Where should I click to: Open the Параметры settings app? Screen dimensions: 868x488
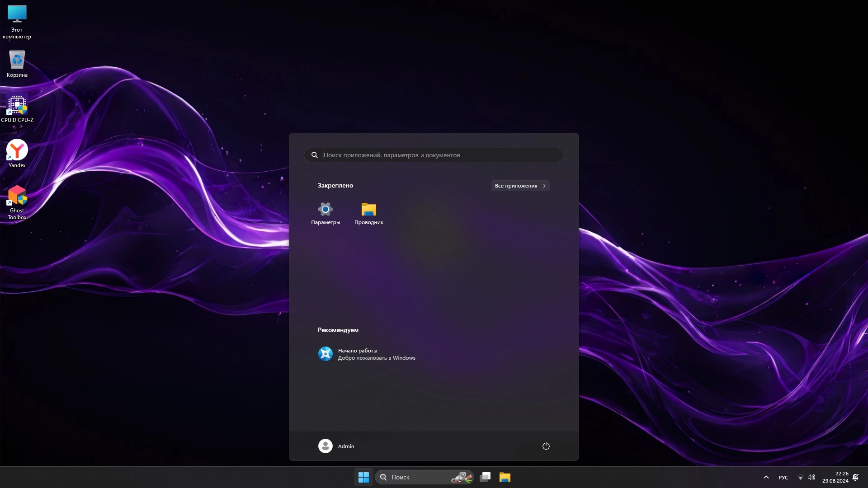tap(325, 213)
